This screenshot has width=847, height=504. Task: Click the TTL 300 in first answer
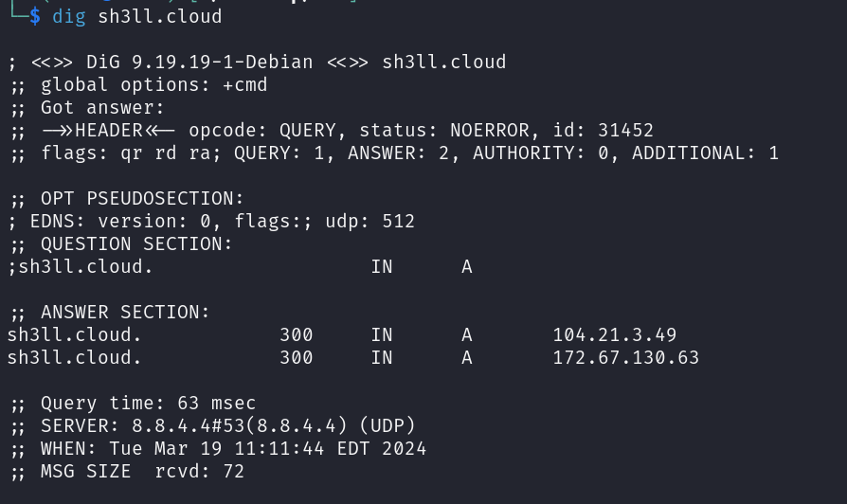click(x=296, y=335)
